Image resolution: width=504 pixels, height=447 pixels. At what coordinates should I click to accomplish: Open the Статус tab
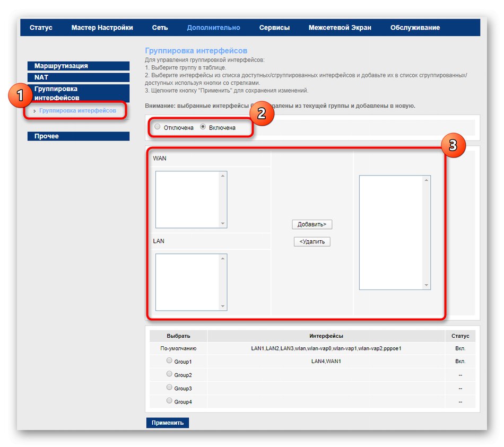41,28
